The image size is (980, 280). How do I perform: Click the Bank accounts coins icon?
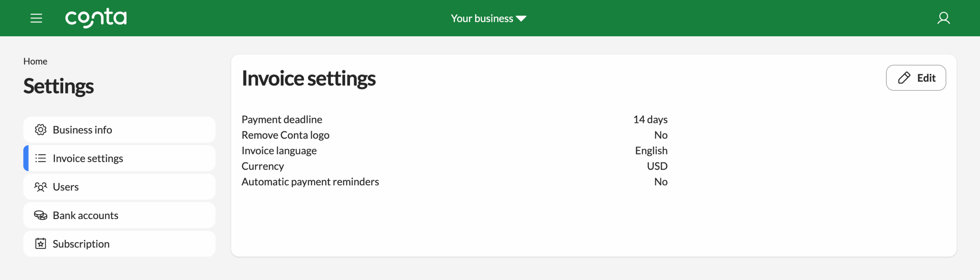pos(41,215)
